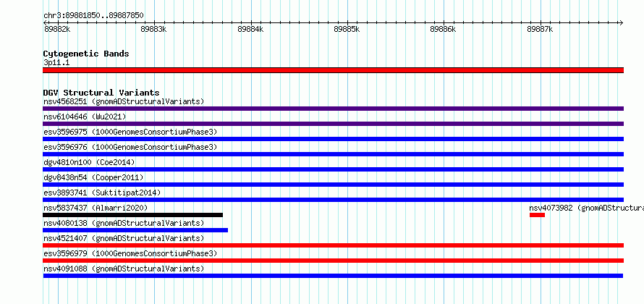The width and height of the screenshot is (644, 304).
Task: Open the esv3596979 1000Genomes label
Action: 130,253
